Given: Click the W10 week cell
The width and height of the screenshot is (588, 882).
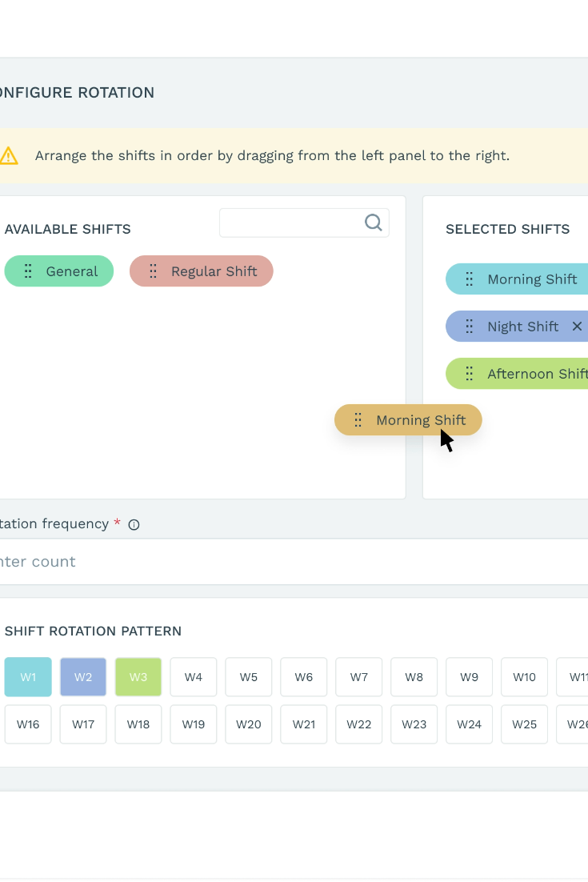Looking at the screenshot, I should click(x=524, y=677).
